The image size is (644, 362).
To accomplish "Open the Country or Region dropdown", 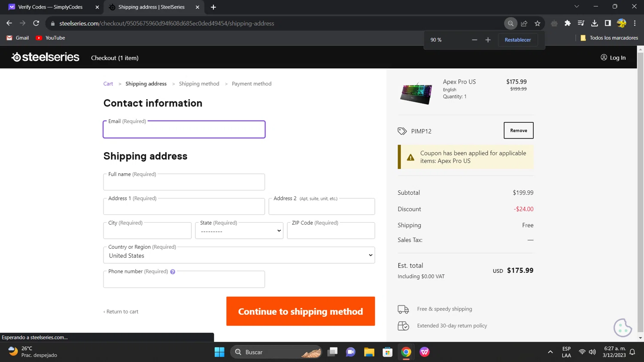I will tap(239, 256).
